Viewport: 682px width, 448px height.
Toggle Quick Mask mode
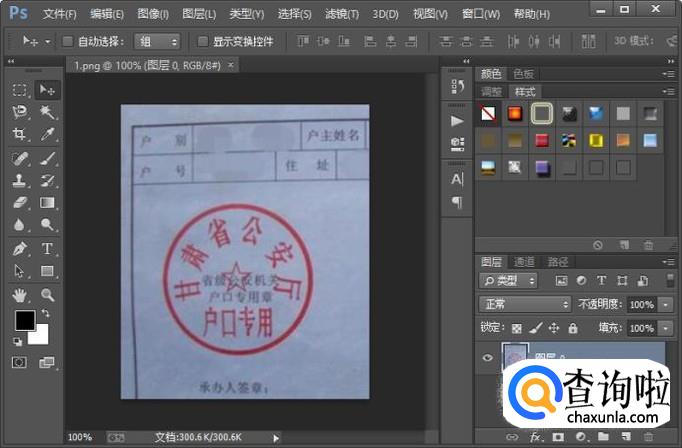[19, 362]
